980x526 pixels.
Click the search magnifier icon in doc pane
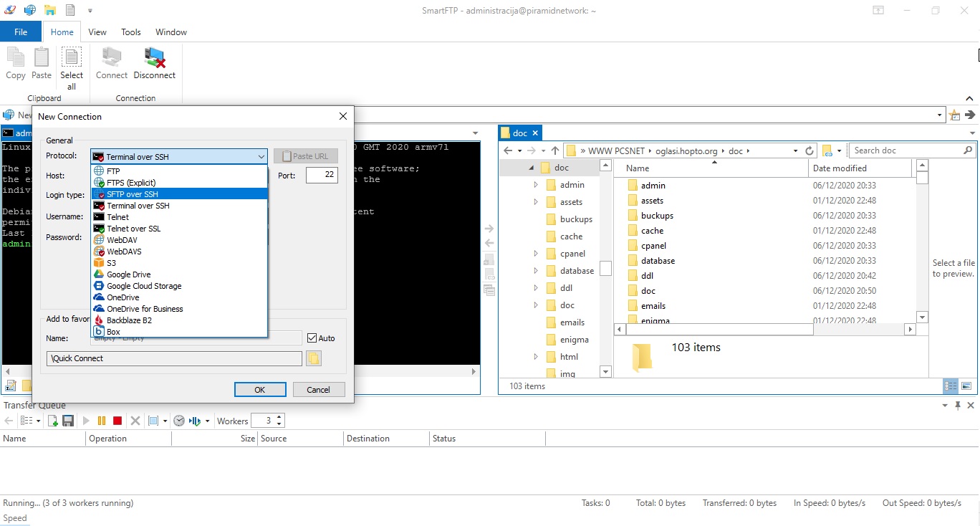pyautogui.click(x=968, y=150)
